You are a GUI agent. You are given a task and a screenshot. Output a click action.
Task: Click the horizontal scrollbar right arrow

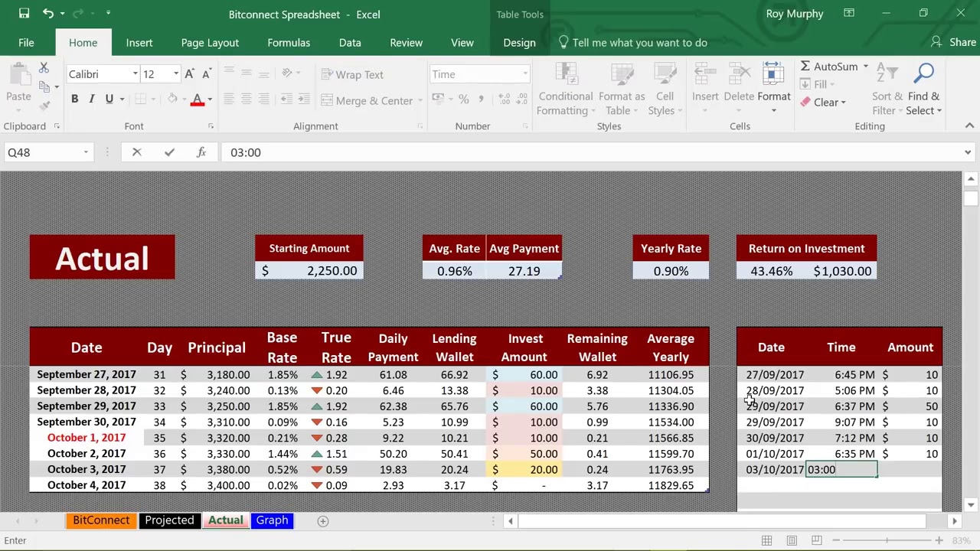pos(954,521)
